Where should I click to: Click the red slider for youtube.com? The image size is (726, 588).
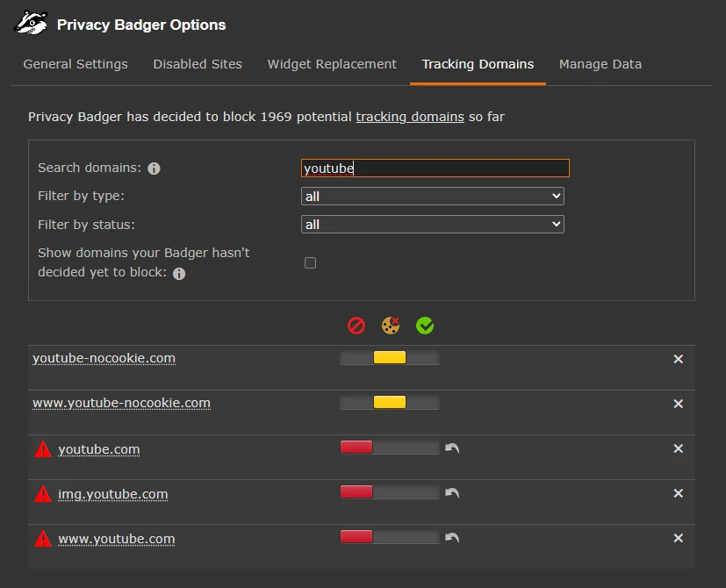coord(356,447)
